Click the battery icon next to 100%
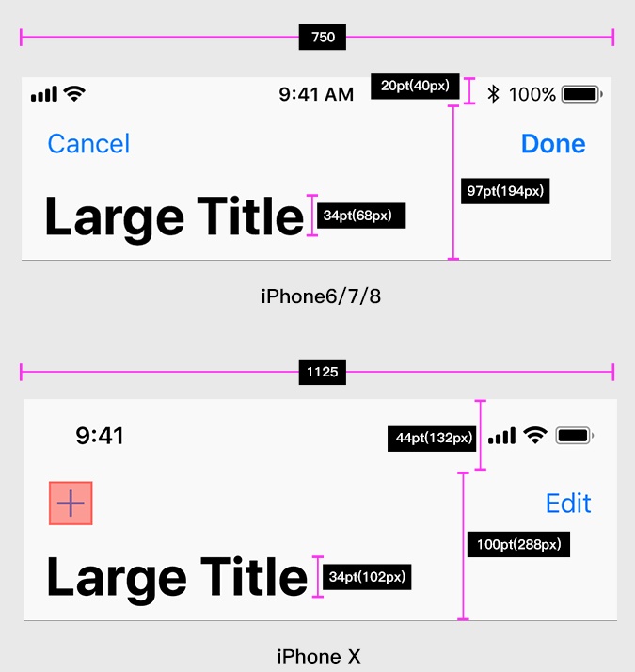This screenshot has width=635, height=672. click(582, 94)
